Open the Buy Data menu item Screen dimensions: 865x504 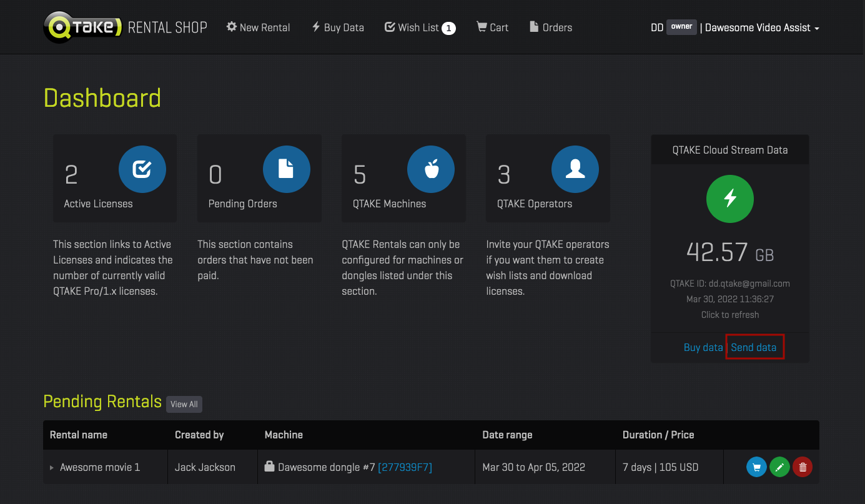click(x=337, y=27)
